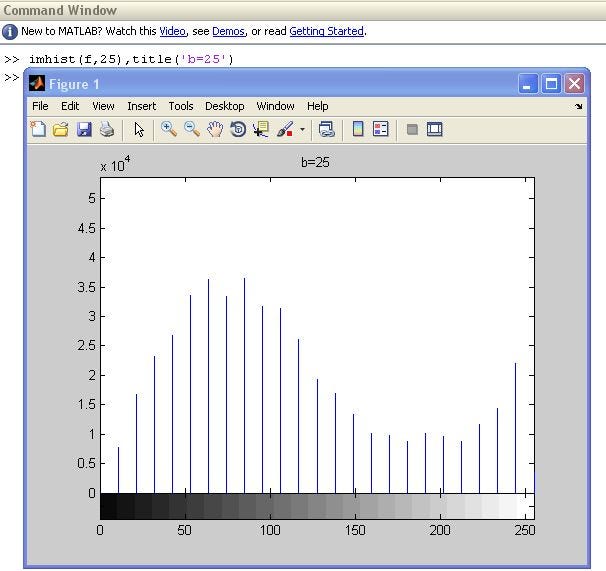Save the figure with floppy disk icon
The image size is (606, 571).
click(x=84, y=129)
